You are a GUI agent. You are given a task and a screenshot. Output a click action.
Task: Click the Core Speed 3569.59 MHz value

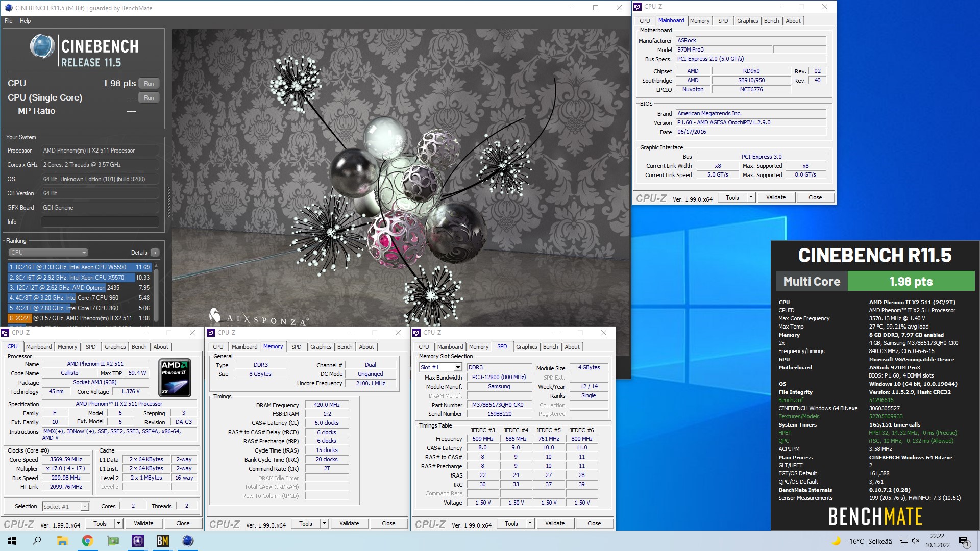click(x=66, y=460)
